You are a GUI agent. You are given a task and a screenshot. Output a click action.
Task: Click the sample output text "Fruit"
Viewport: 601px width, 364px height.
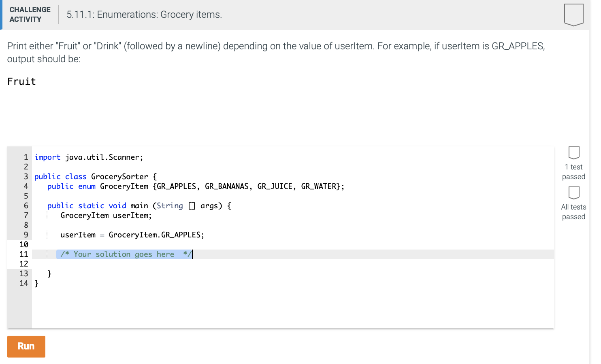pyautogui.click(x=22, y=82)
